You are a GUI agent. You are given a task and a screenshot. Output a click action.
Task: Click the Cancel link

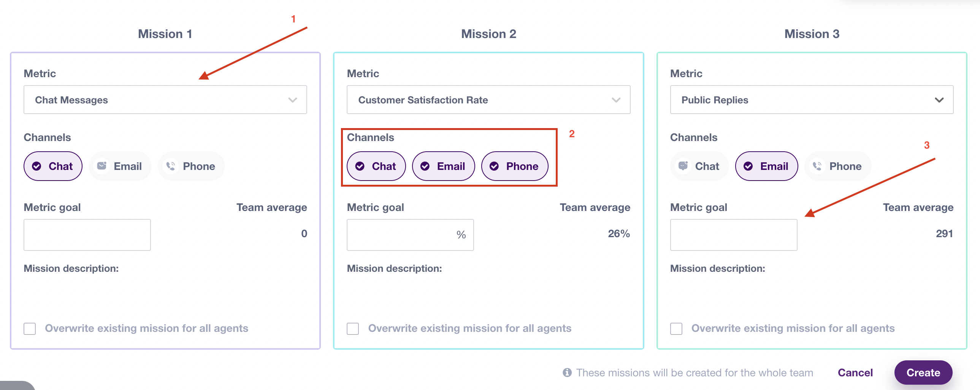coord(855,372)
